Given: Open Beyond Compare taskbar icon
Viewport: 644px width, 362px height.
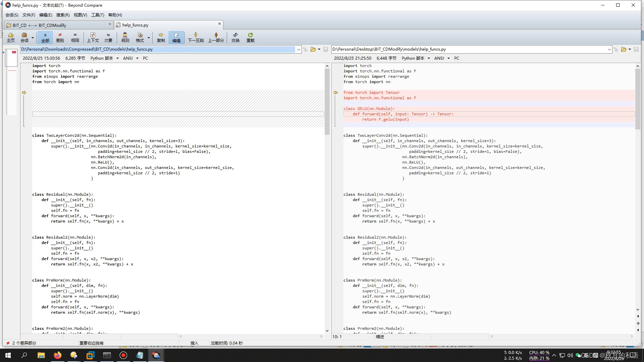Looking at the screenshot, I should coord(156,355).
